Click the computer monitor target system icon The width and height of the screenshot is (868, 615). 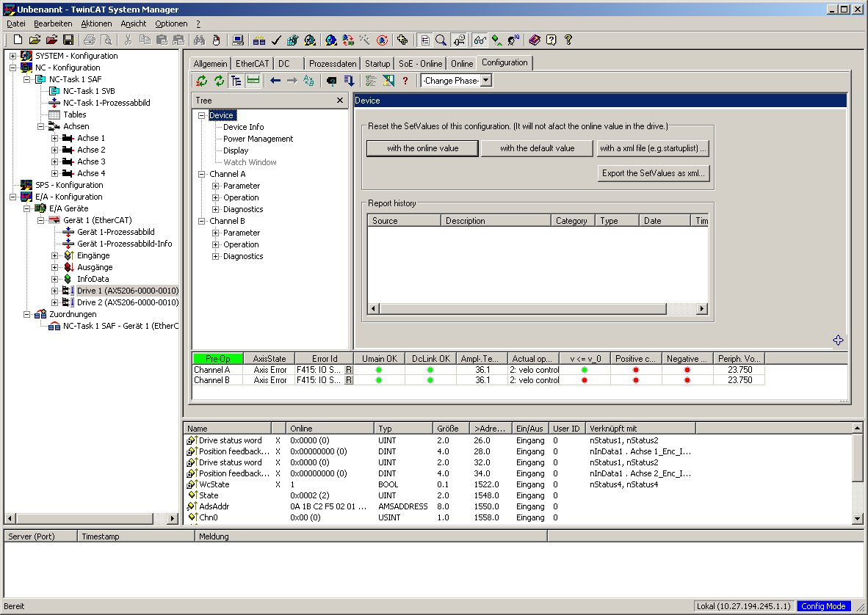[238, 40]
